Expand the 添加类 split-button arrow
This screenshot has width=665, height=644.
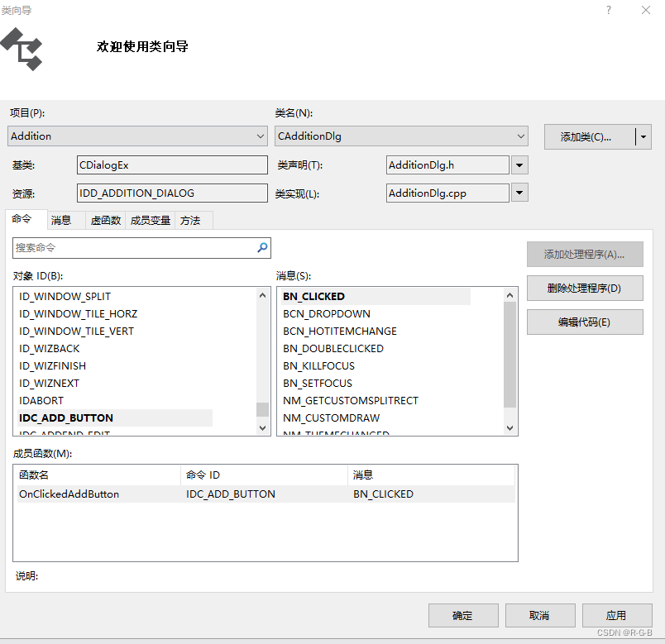[643, 136]
